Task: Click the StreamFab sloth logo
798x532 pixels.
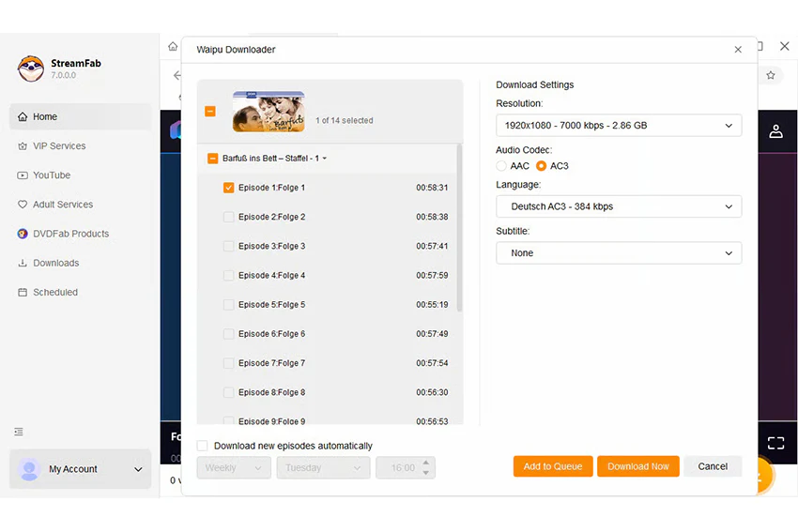Action: 31,68
